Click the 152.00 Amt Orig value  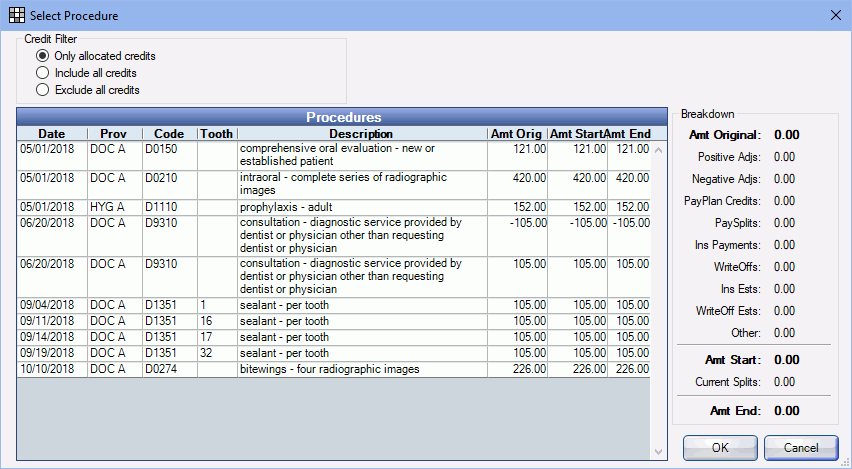(x=529, y=207)
